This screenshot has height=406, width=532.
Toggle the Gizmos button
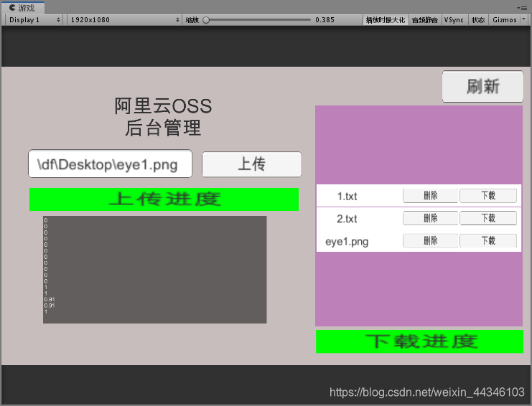point(505,20)
